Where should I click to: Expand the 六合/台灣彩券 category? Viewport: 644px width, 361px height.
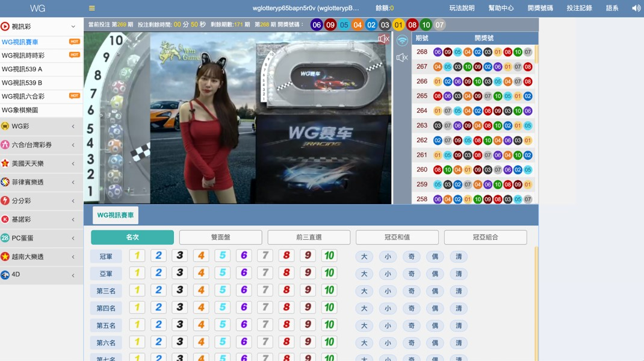(x=73, y=145)
